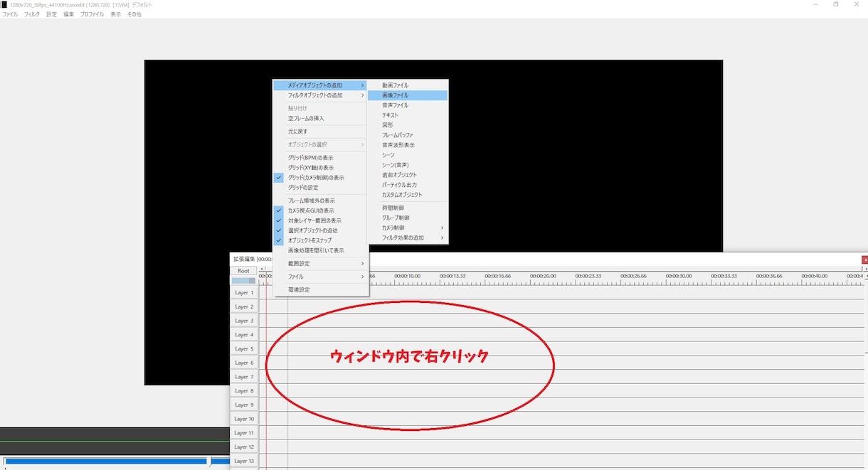Select 元に戻す to undo
This screenshot has height=470, width=868.
320,132
